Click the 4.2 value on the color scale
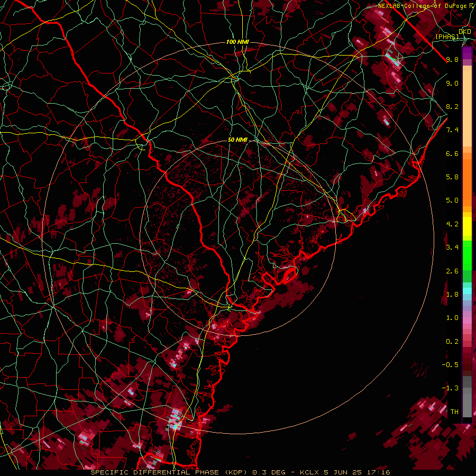The height and width of the screenshot is (476, 476). (x=452, y=224)
